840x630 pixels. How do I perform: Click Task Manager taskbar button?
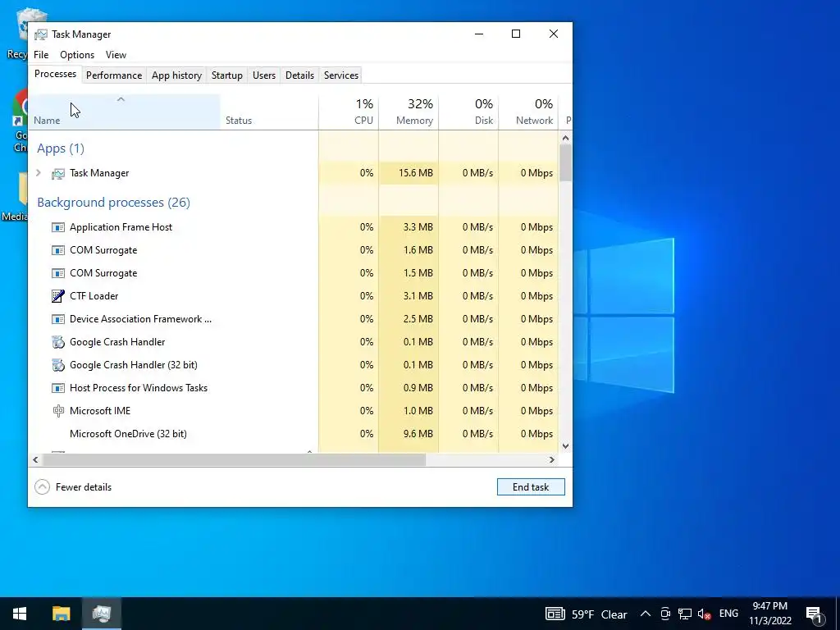pyautogui.click(x=101, y=614)
